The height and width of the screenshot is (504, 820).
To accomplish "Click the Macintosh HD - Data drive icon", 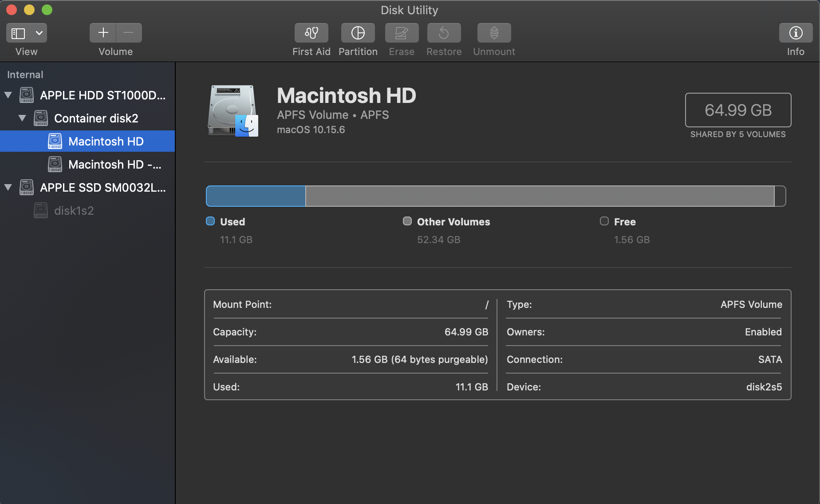I will [55, 164].
